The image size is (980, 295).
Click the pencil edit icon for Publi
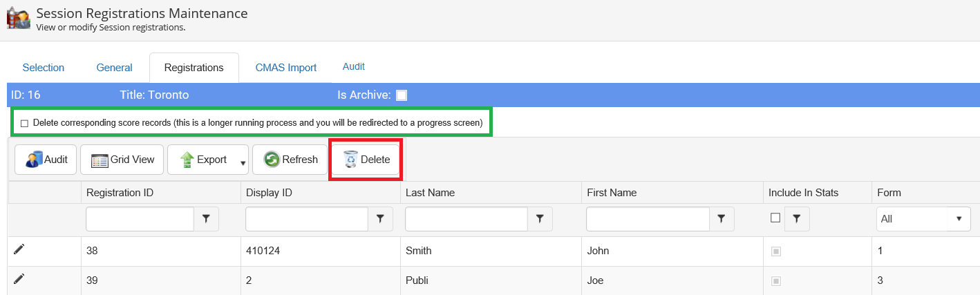[19, 278]
